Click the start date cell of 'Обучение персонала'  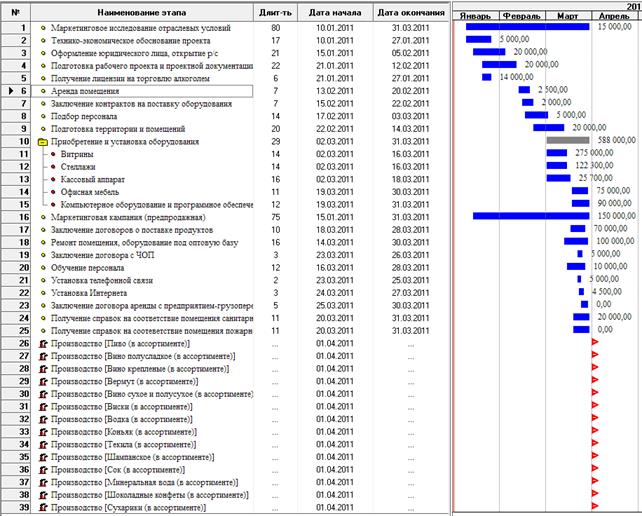pyautogui.click(x=335, y=267)
